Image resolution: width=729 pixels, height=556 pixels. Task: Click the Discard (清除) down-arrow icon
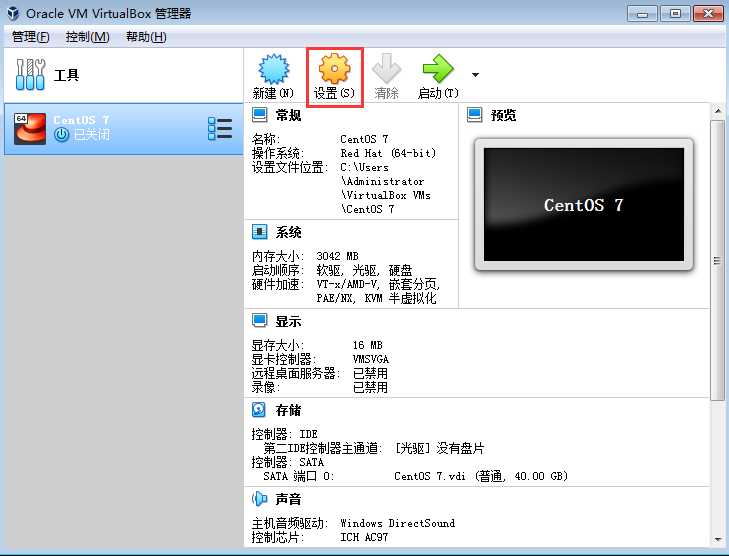[386, 69]
